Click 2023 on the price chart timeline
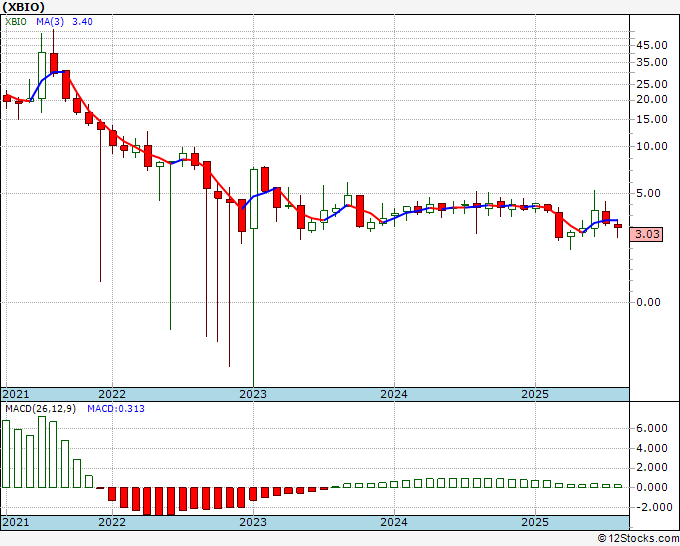The height and width of the screenshot is (546, 680). pos(253,394)
